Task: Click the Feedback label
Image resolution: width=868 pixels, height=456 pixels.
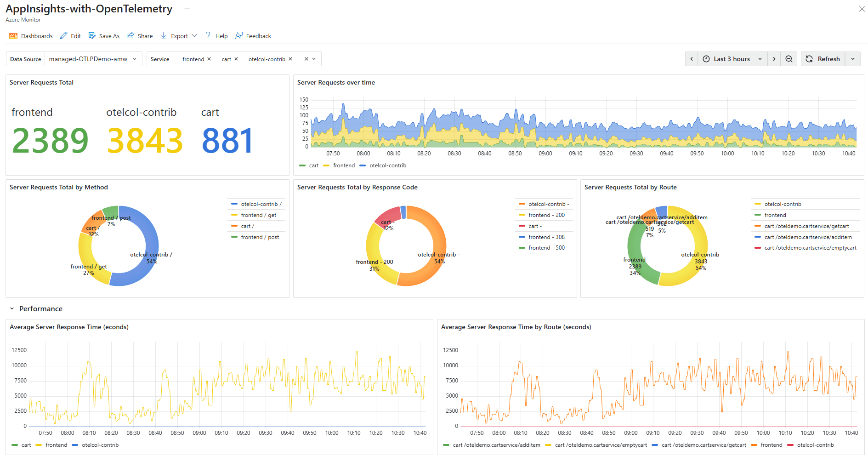Action: [259, 36]
